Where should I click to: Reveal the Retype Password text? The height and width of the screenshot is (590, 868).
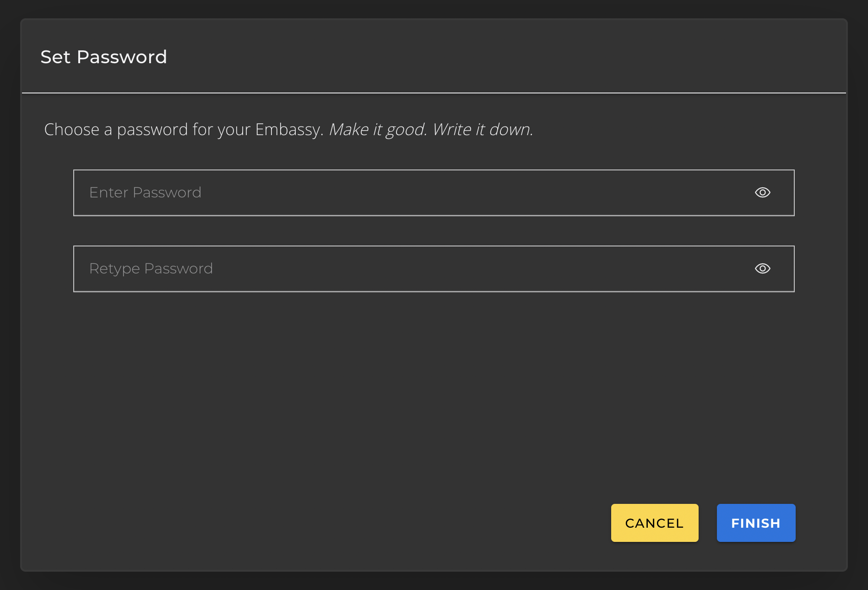[x=762, y=268]
